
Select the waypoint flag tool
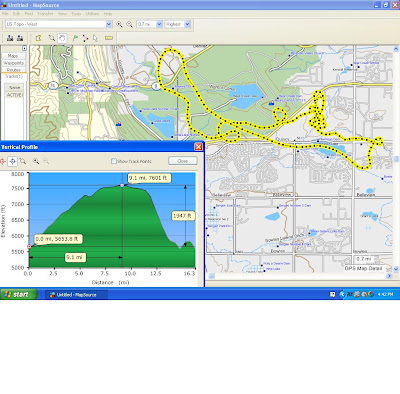(75, 38)
